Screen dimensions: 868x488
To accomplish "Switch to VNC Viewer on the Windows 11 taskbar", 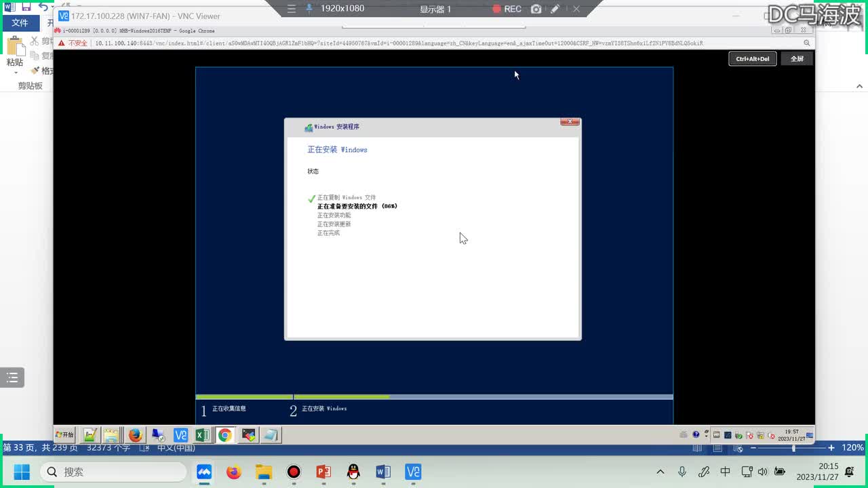I will point(413,472).
